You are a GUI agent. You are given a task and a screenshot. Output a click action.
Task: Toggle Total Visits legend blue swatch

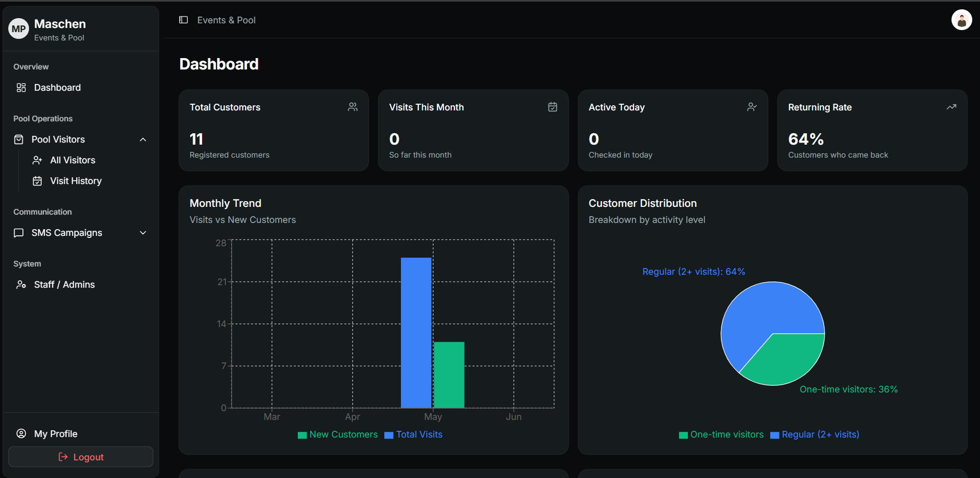389,435
